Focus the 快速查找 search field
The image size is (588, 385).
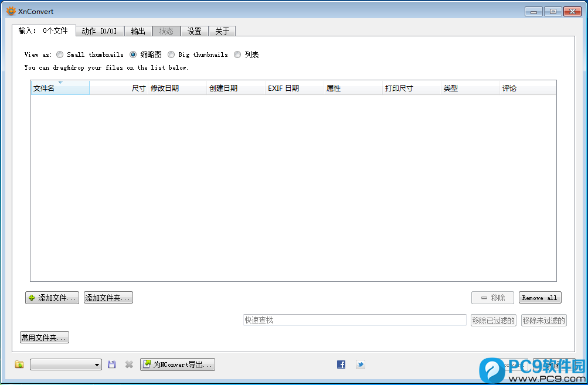tap(355, 320)
